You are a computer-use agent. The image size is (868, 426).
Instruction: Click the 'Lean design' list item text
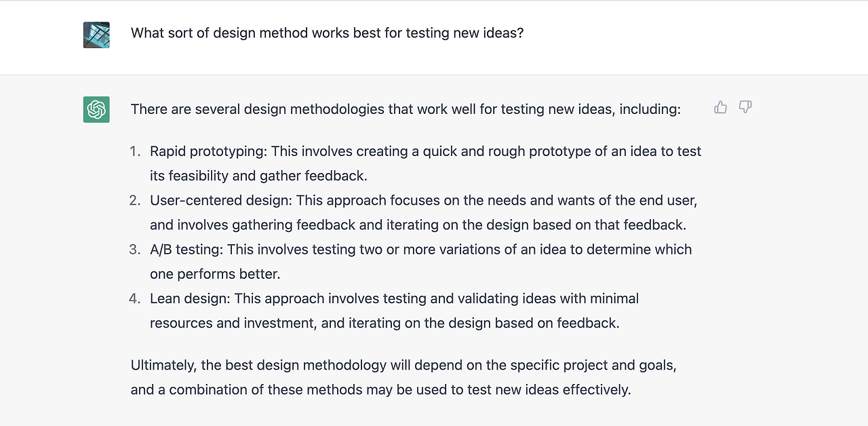395,310
